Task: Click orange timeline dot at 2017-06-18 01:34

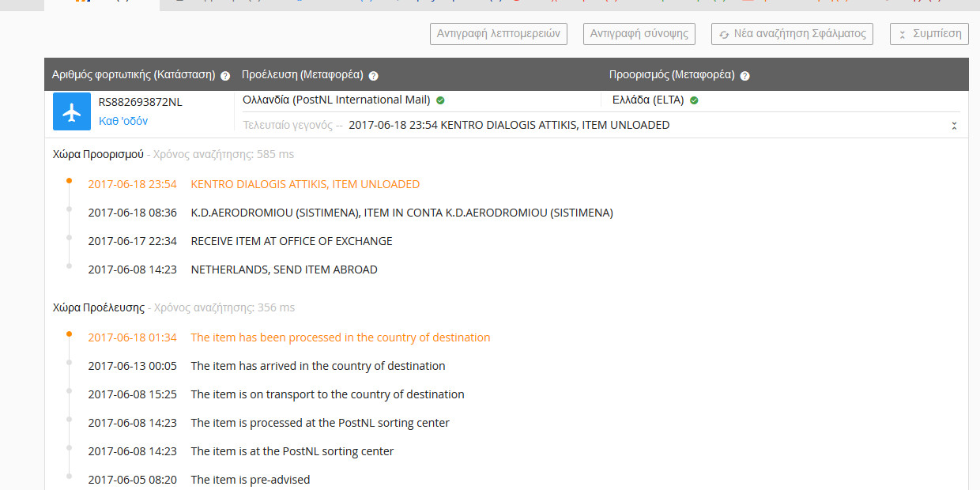Action: 69,334
